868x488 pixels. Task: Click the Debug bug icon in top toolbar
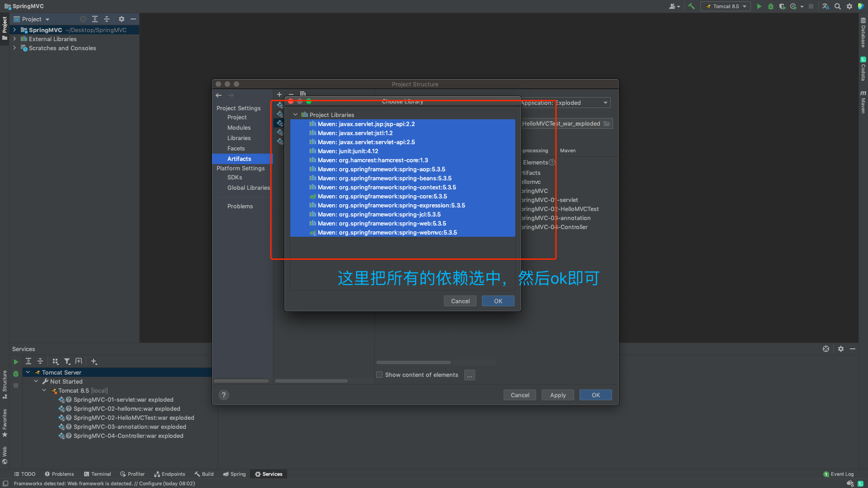(771, 6)
